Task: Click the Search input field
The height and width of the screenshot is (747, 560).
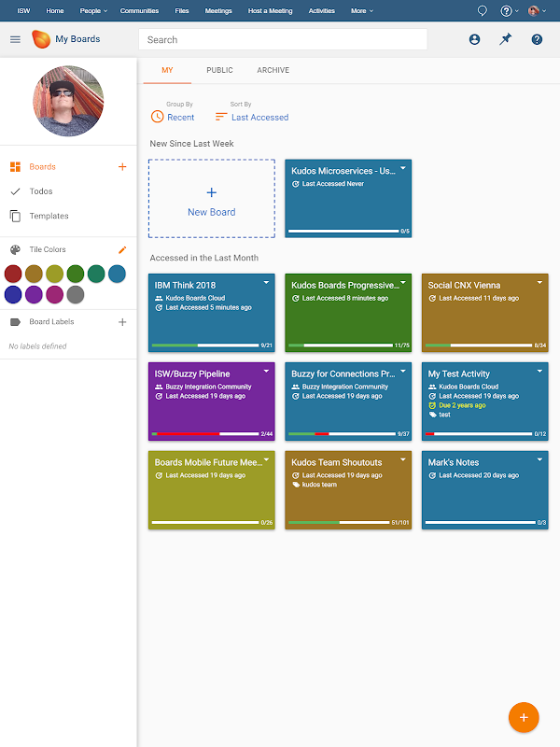Action: click(x=283, y=39)
